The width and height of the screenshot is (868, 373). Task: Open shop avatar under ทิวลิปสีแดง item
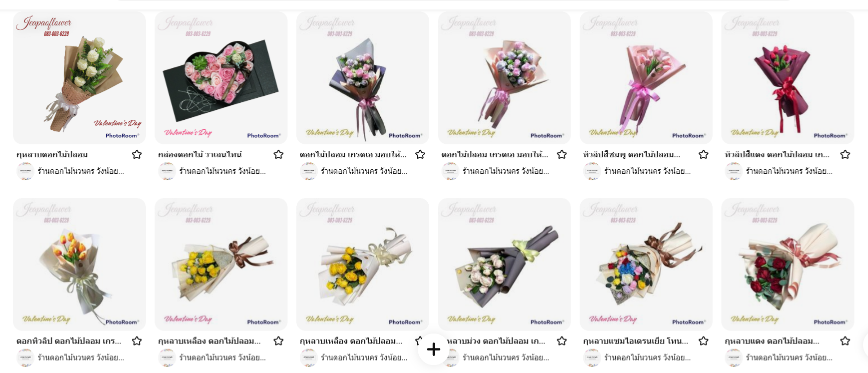pos(734,171)
